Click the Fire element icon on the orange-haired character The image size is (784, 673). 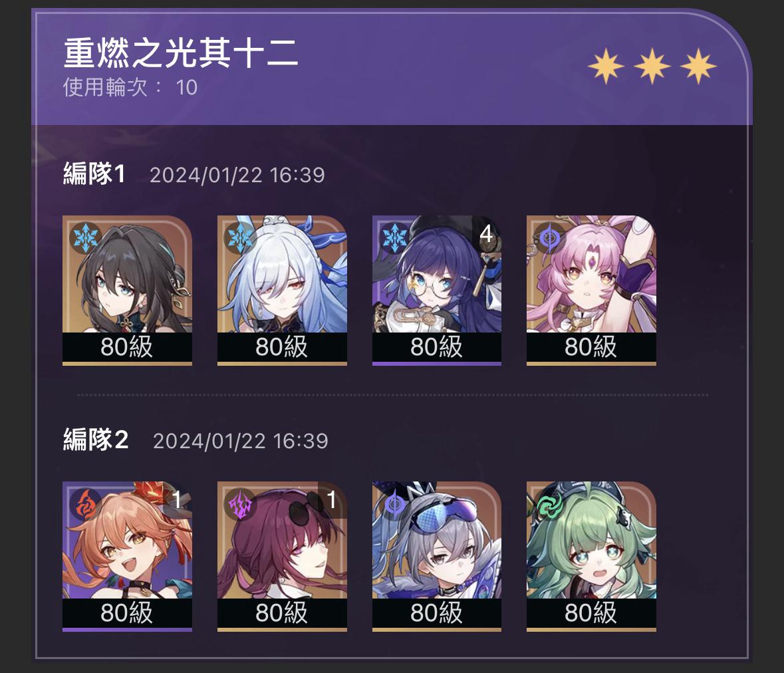86,504
